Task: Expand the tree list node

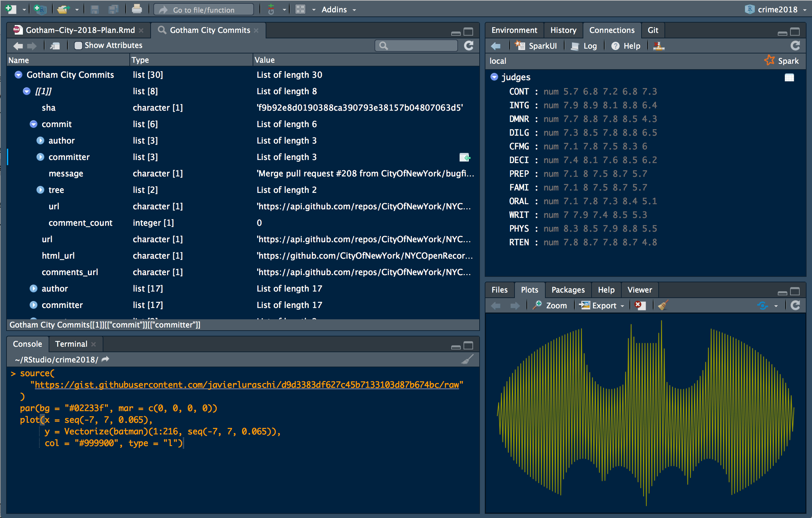Action: pos(40,190)
